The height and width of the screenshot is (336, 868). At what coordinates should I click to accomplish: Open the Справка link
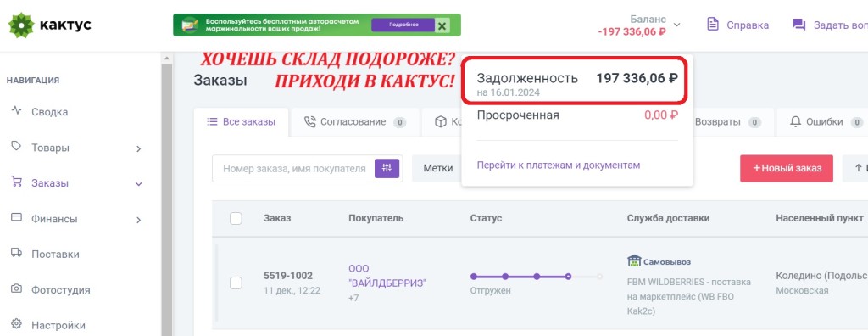click(x=748, y=25)
